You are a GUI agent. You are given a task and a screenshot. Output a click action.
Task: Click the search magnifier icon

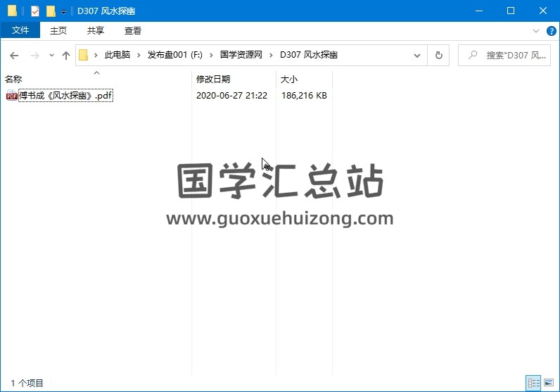tap(473, 55)
